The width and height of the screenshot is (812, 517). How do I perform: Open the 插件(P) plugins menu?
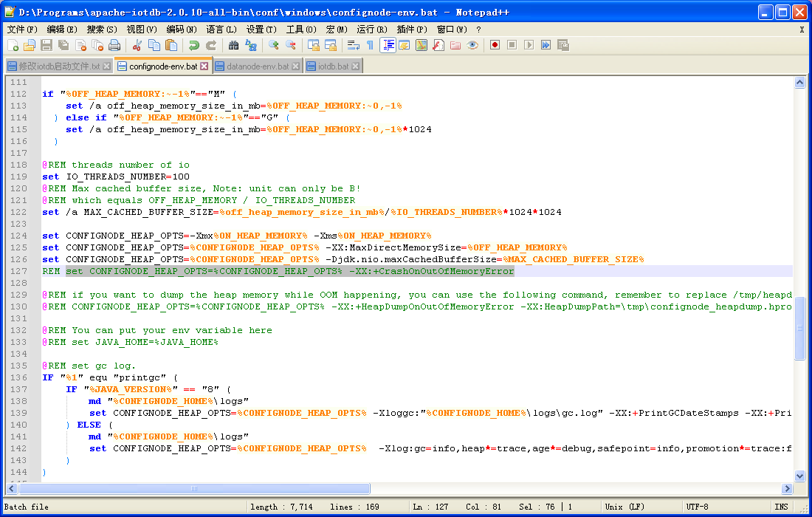click(x=412, y=30)
